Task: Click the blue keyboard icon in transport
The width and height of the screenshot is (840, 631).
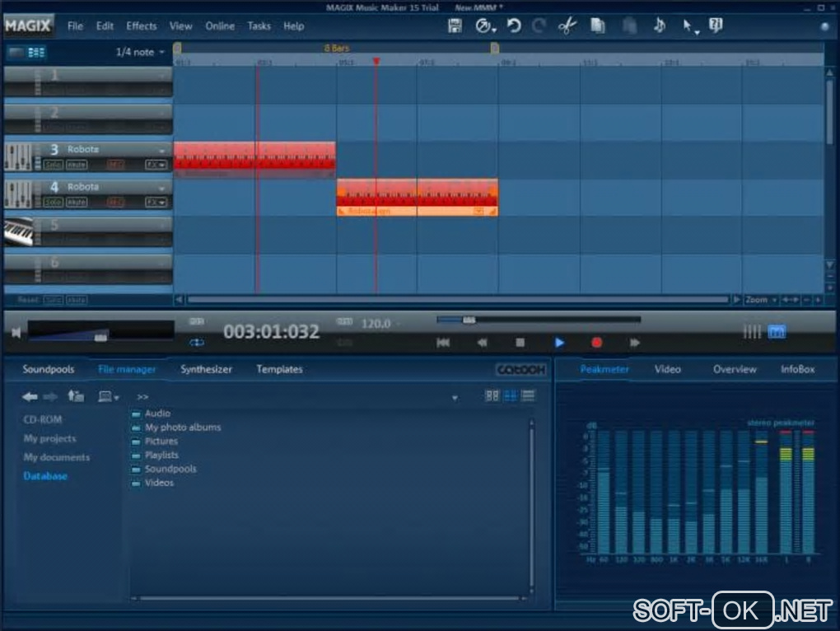Action: point(777,332)
